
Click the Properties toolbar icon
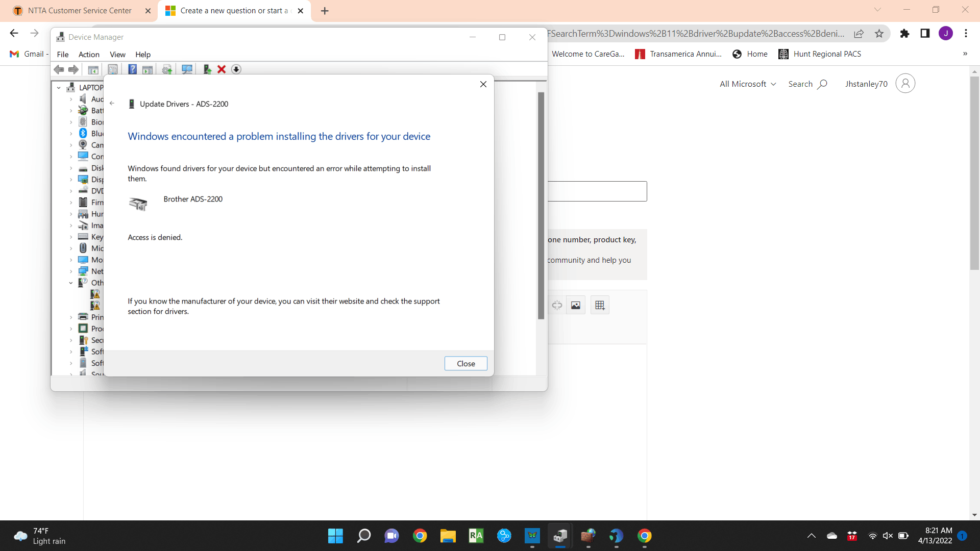coord(113,69)
